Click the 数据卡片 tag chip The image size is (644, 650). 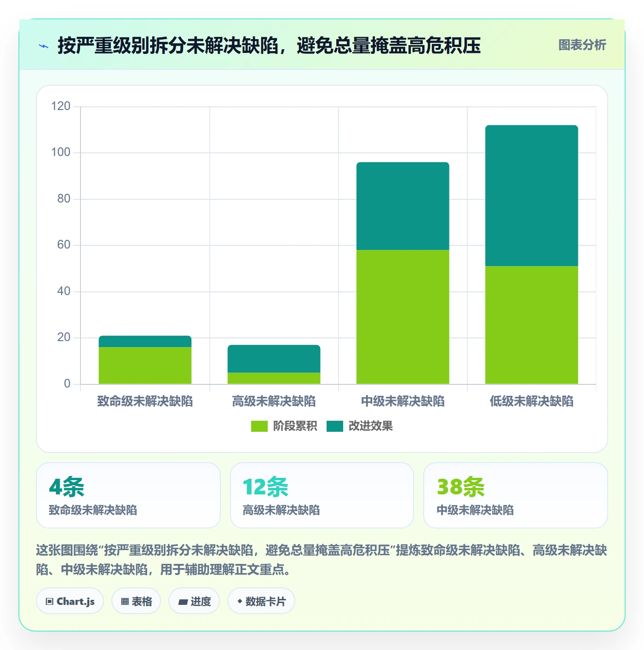pos(261,601)
